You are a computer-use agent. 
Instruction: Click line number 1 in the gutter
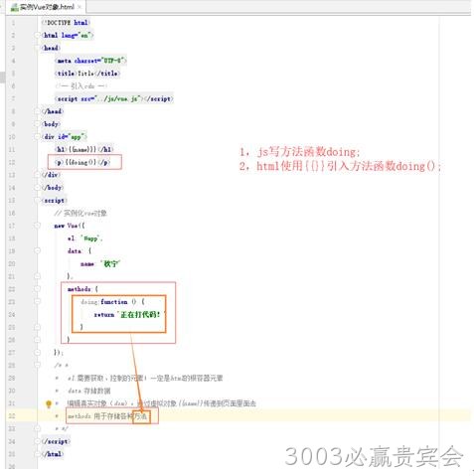(13, 23)
